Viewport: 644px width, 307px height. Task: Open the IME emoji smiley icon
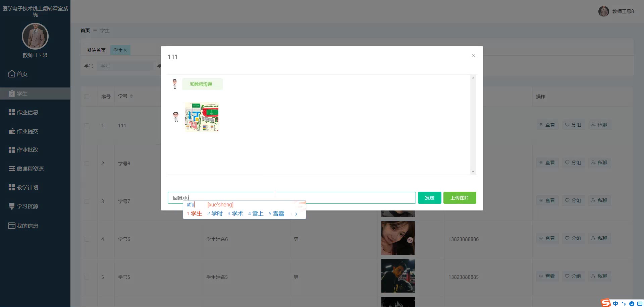pos(632,304)
